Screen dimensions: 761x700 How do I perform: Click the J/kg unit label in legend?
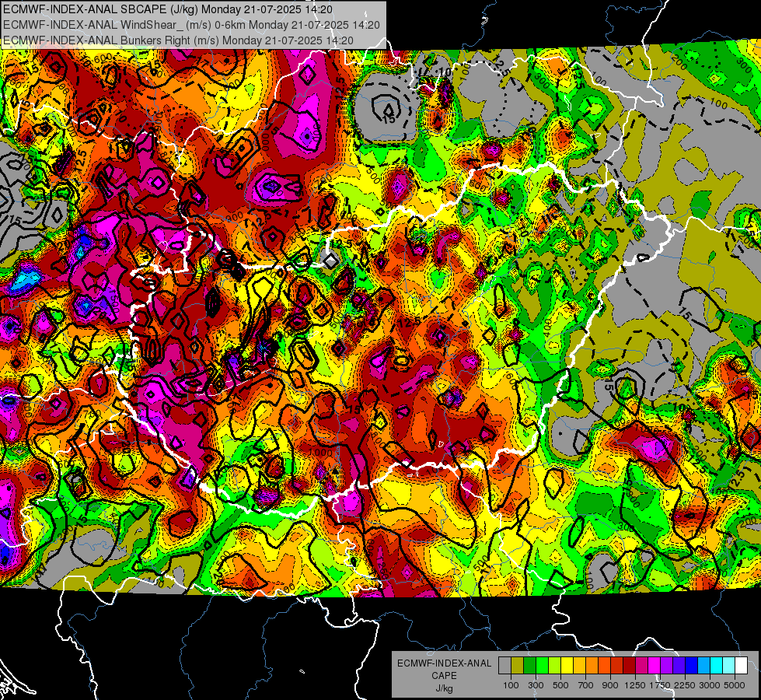444,688
